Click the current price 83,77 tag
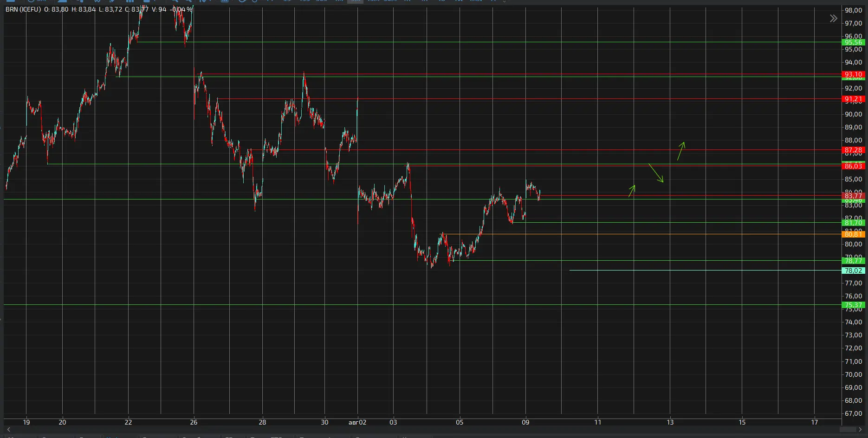The image size is (868, 438). pos(853,196)
